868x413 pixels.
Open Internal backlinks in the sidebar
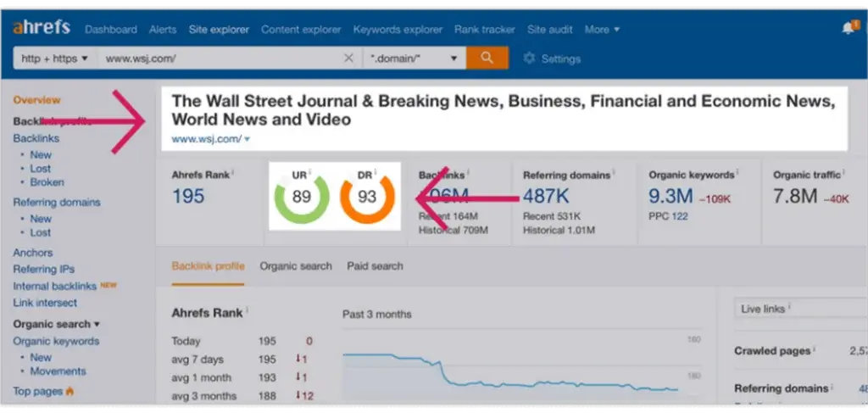tap(55, 287)
